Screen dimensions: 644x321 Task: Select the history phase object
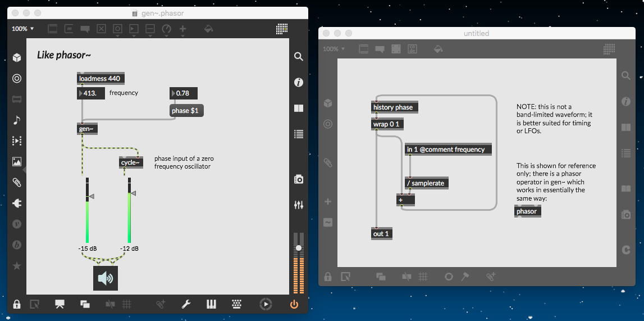[x=395, y=107]
